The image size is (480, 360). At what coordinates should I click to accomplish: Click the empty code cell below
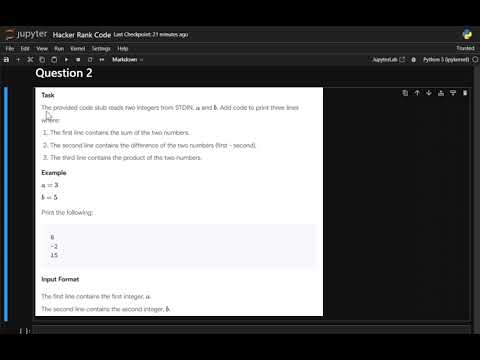click(x=252, y=330)
